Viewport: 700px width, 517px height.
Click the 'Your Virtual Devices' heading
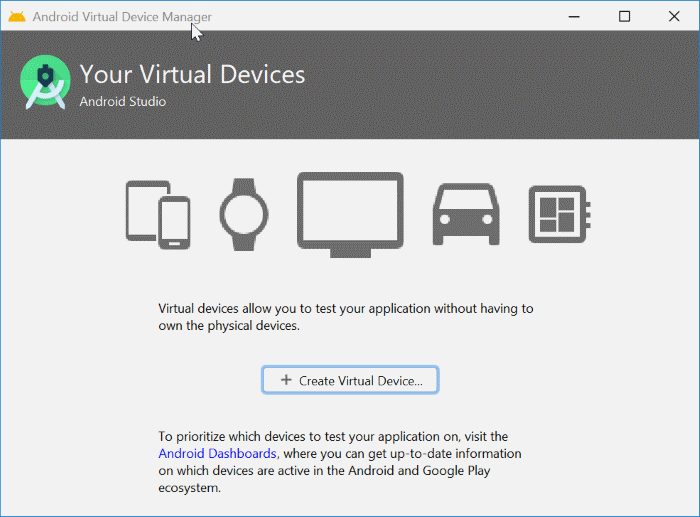(x=192, y=74)
